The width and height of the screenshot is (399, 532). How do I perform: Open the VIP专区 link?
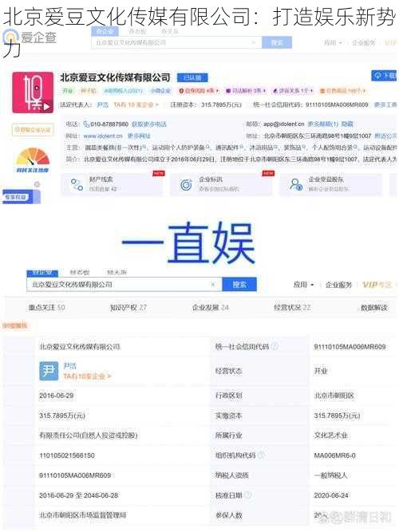pos(377,284)
